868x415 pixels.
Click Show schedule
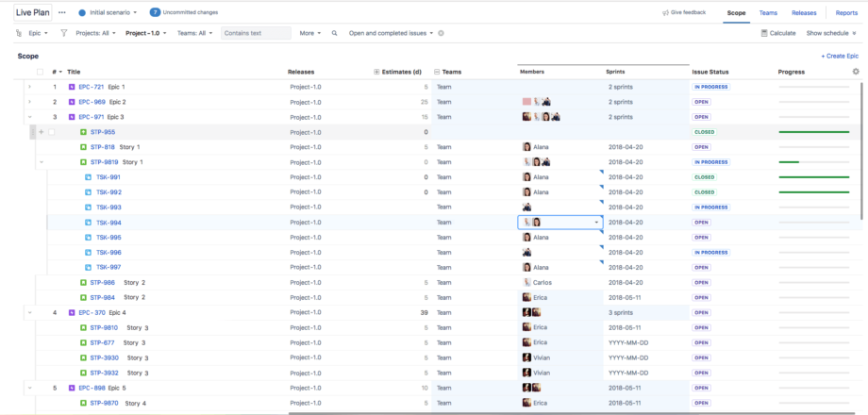831,33
